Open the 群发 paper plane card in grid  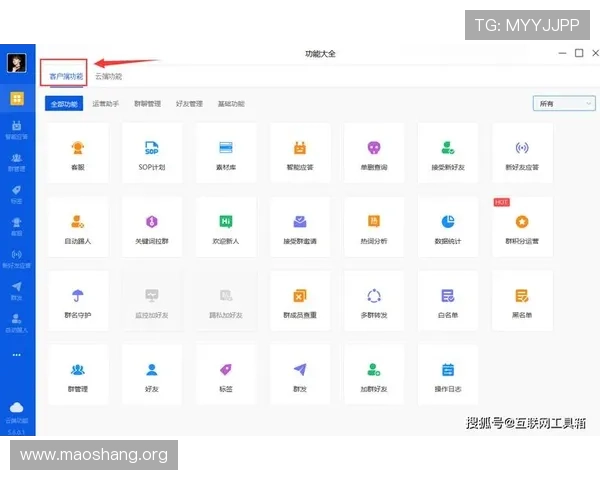coord(300,375)
